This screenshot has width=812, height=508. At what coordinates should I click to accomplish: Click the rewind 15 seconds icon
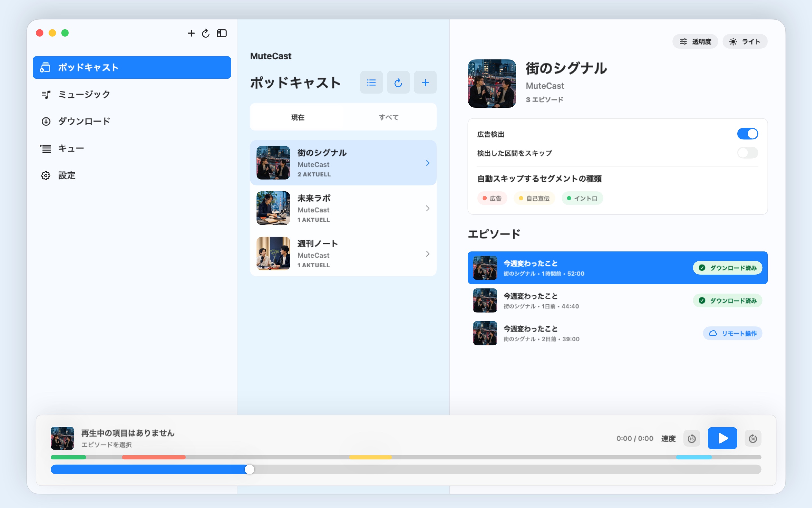click(x=692, y=438)
